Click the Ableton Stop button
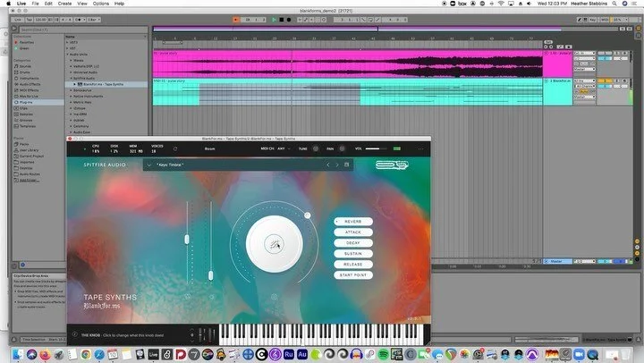 [282, 20]
